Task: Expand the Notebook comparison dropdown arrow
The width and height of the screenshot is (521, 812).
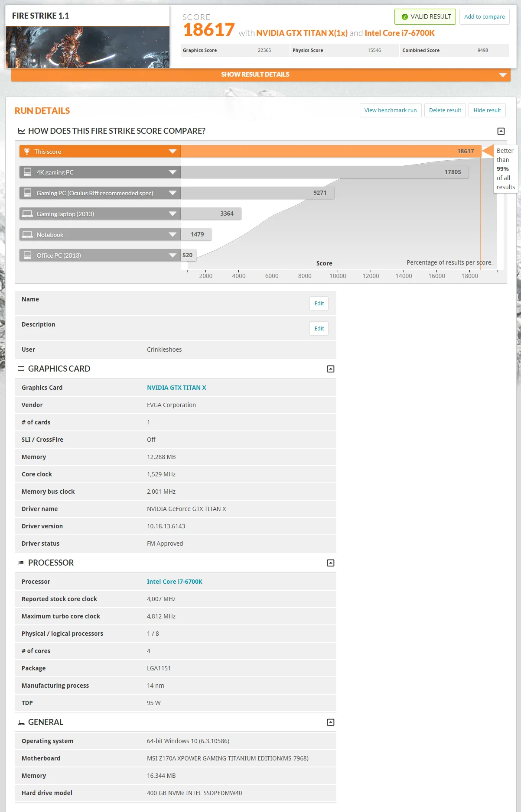Action: [x=173, y=235]
